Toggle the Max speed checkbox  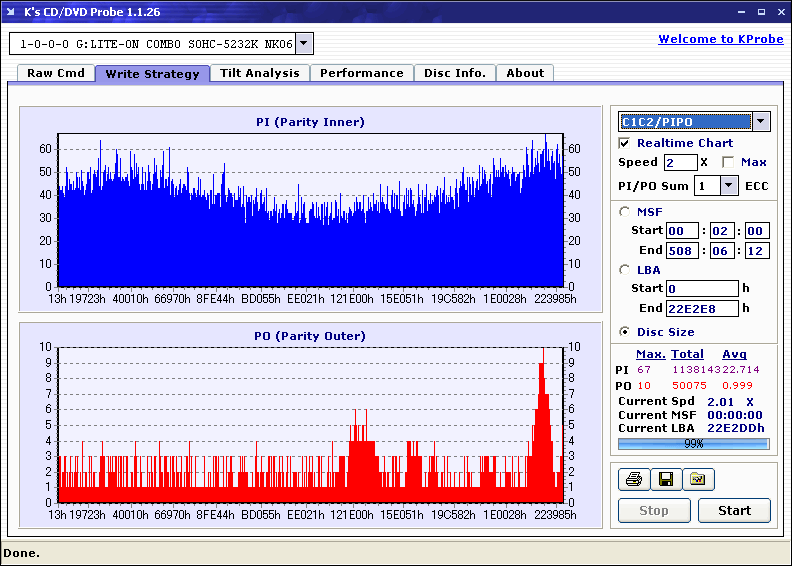[x=727, y=162]
